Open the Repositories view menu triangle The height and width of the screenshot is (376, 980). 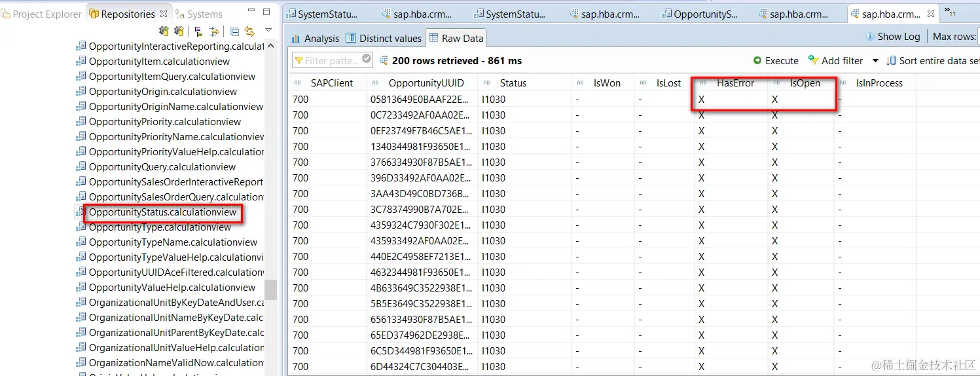click(x=268, y=30)
